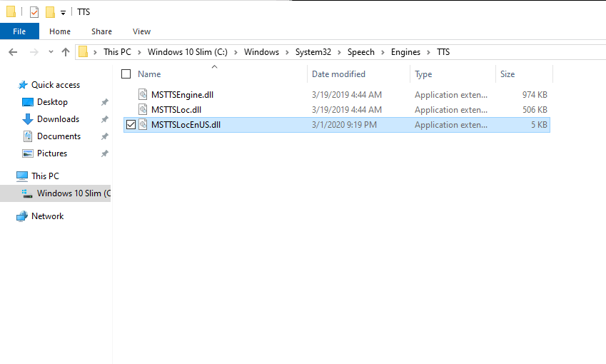Switch to the Share ribbon tab
Image resolution: width=606 pixels, height=364 pixels.
[101, 31]
